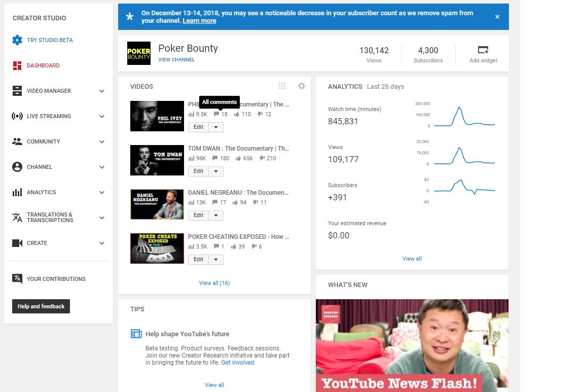This screenshot has width=584, height=392.
Task: Open Edit dropdown arrow for Phil Ivey video
Action: click(216, 127)
